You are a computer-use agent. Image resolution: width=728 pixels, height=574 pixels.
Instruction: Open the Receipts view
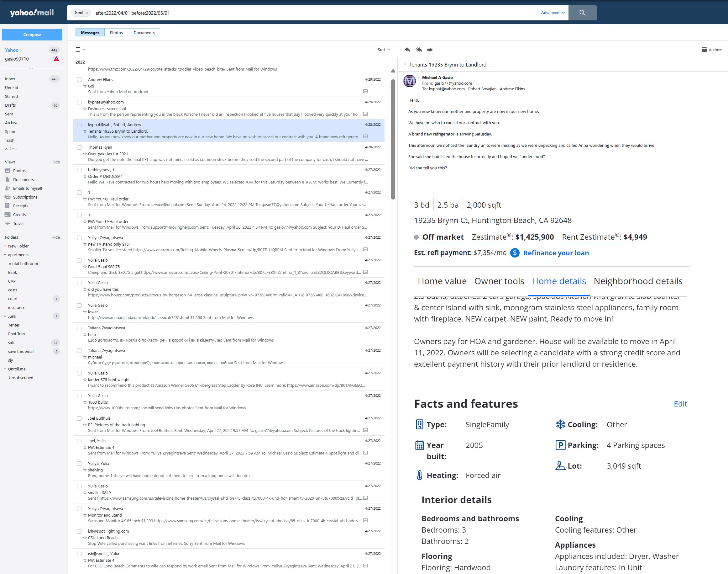(20, 206)
